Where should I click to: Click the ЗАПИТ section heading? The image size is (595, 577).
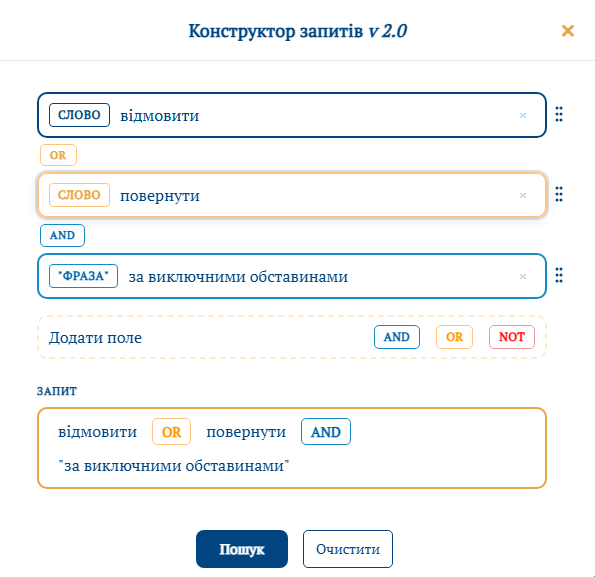pos(57,391)
